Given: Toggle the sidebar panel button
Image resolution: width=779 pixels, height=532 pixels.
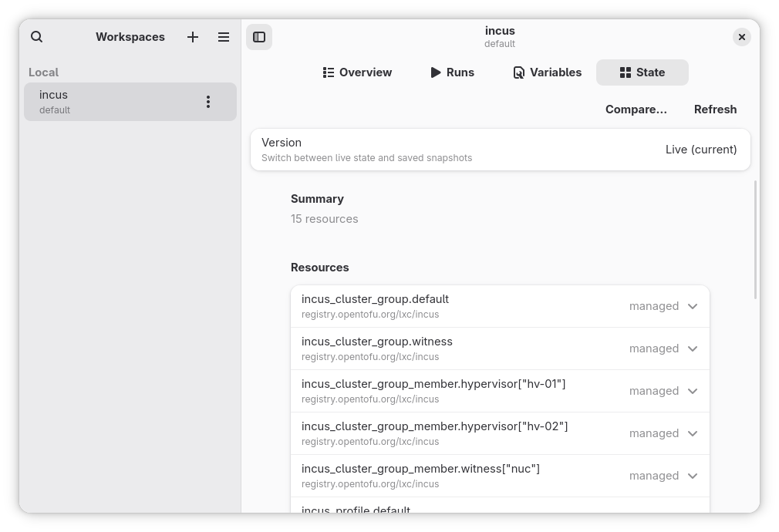Looking at the screenshot, I should pos(259,37).
